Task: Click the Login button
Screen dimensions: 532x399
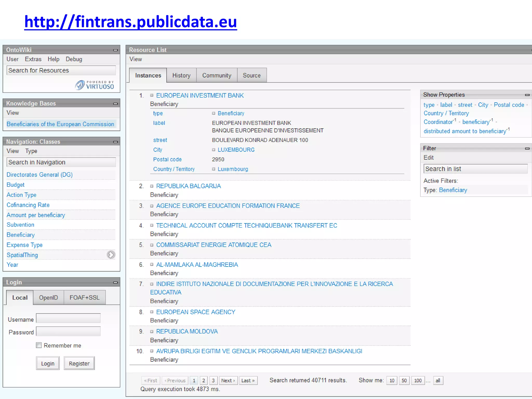Action: click(48, 363)
